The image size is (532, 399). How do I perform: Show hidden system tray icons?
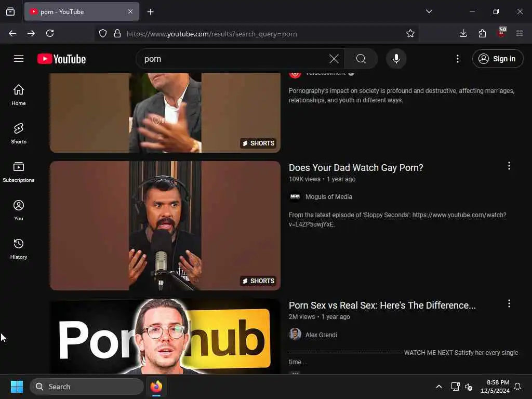(438, 387)
